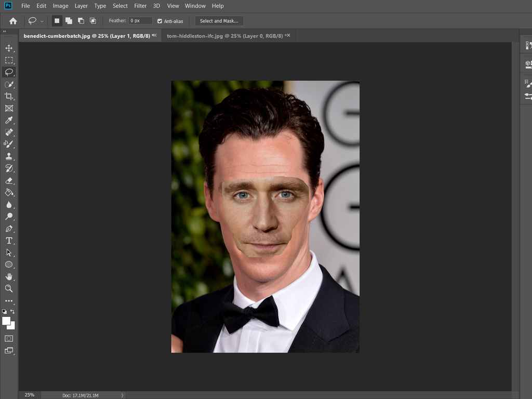
Task: Select the Clone Stamp tool
Action: [8, 156]
